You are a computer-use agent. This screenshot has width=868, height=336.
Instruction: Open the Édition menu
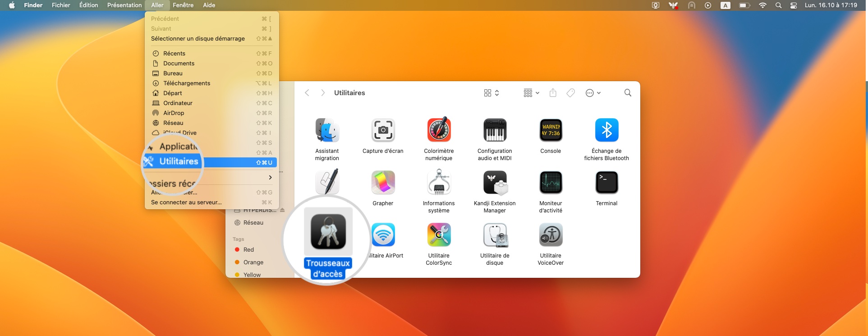coord(89,5)
